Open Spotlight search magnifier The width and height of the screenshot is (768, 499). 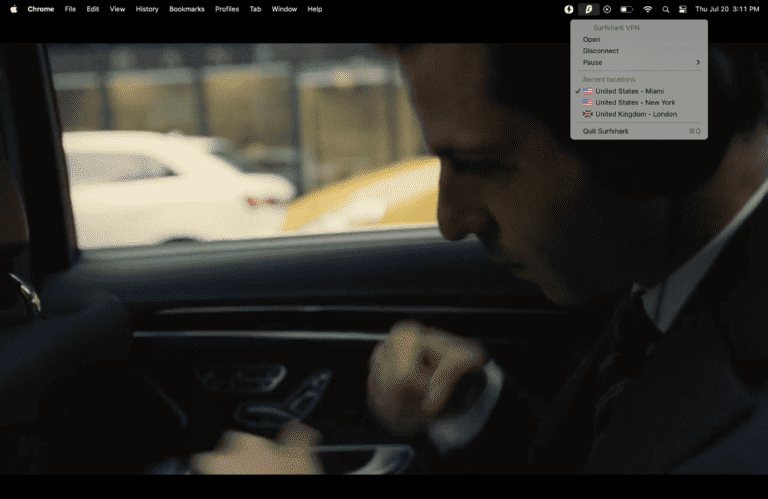click(x=665, y=9)
